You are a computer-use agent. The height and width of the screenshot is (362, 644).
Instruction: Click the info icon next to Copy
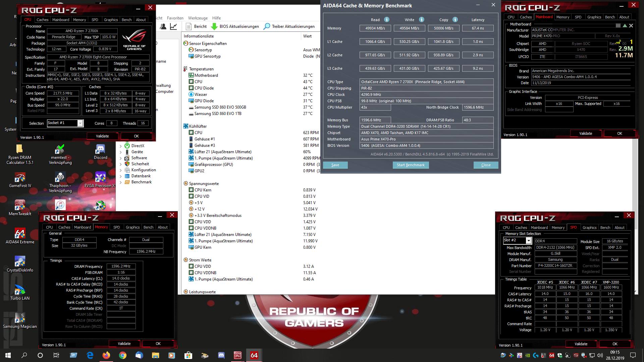(455, 19)
